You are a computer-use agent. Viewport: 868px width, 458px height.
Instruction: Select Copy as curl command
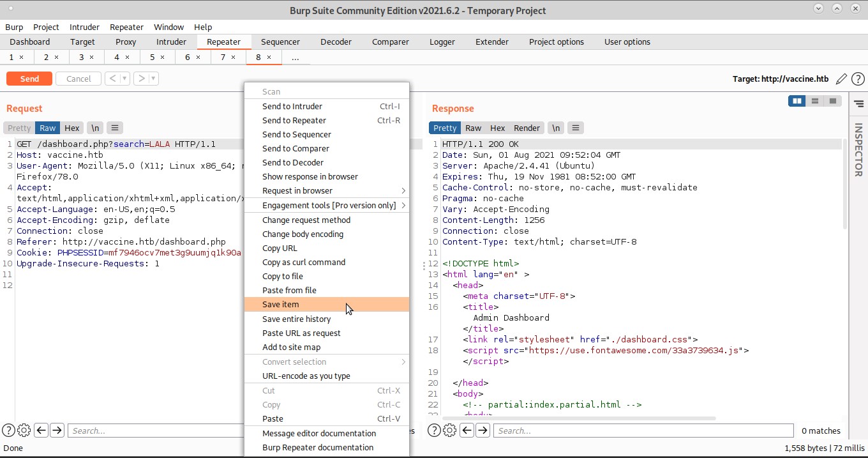pos(304,263)
